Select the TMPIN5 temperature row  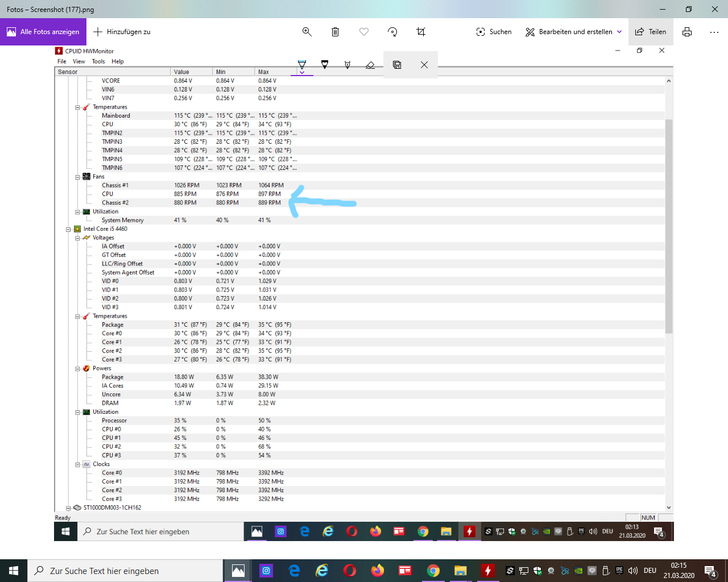(360, 159)
